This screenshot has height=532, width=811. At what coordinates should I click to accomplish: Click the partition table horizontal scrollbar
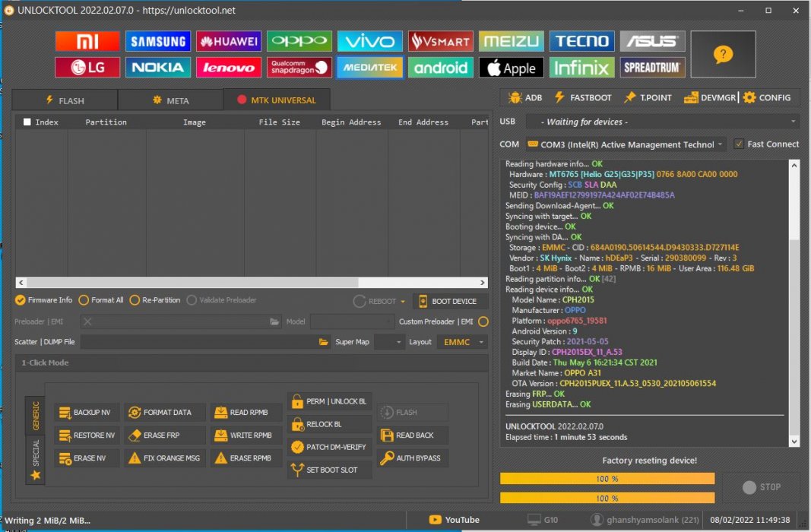tap(252, 282)
